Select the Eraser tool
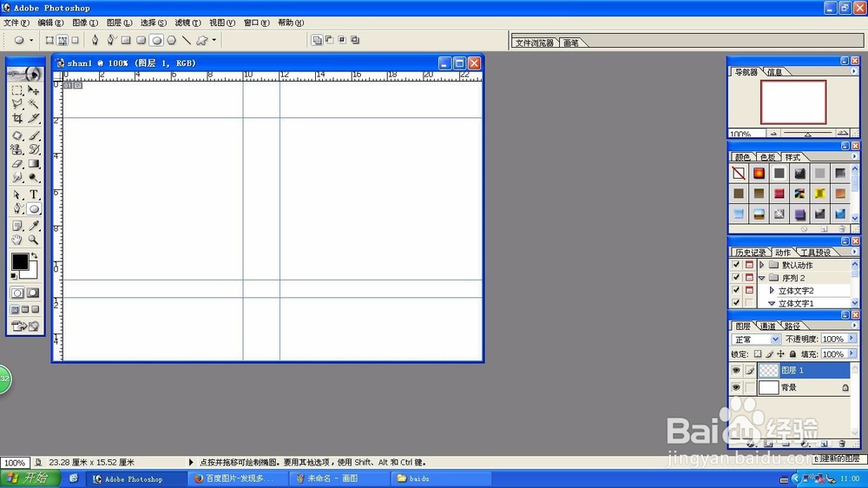 [x=17, y=164]
